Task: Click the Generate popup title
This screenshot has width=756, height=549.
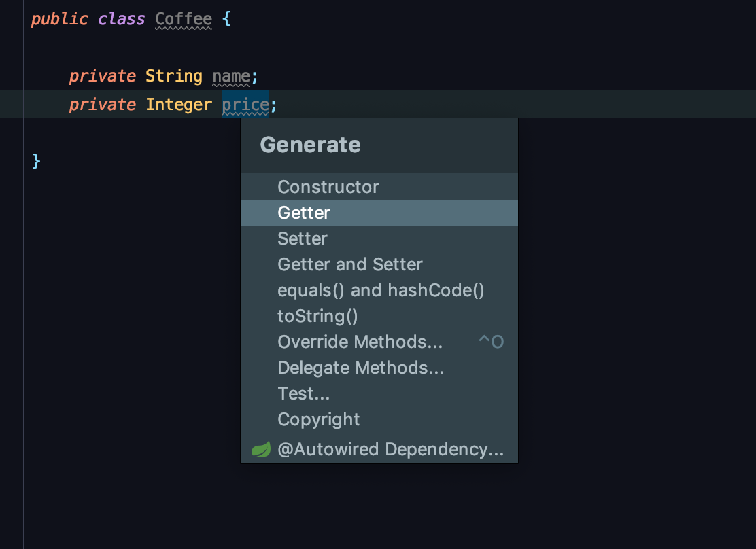Action: coord(310,145)
